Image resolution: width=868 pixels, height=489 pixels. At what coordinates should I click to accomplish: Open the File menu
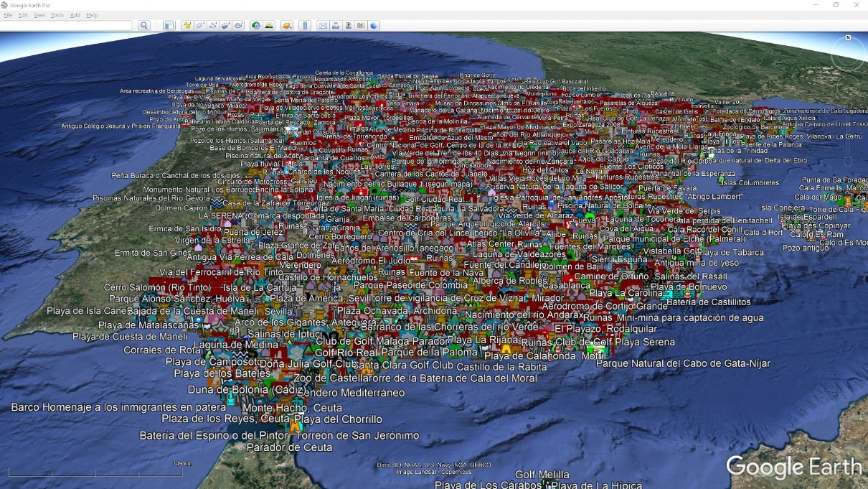tap(9, 15)
